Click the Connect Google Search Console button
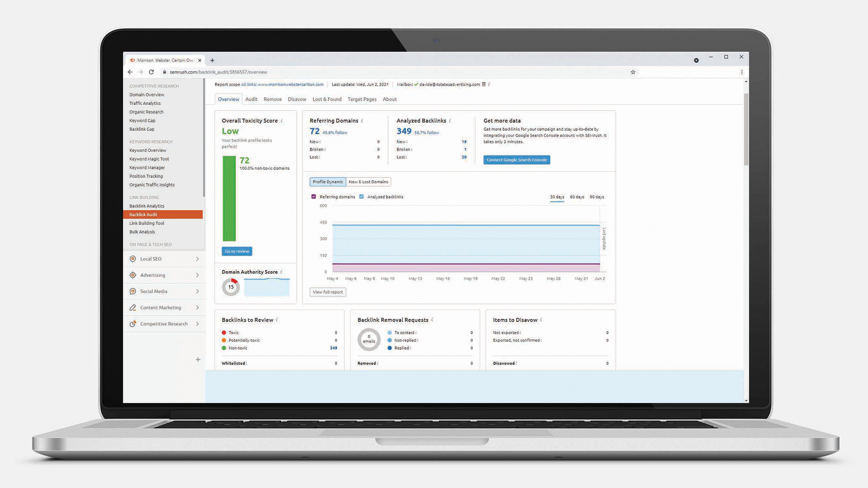 pos(516,160)
